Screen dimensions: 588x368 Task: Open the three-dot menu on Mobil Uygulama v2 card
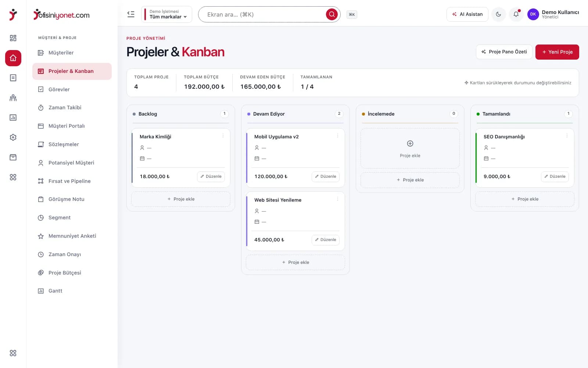(337, 136)
